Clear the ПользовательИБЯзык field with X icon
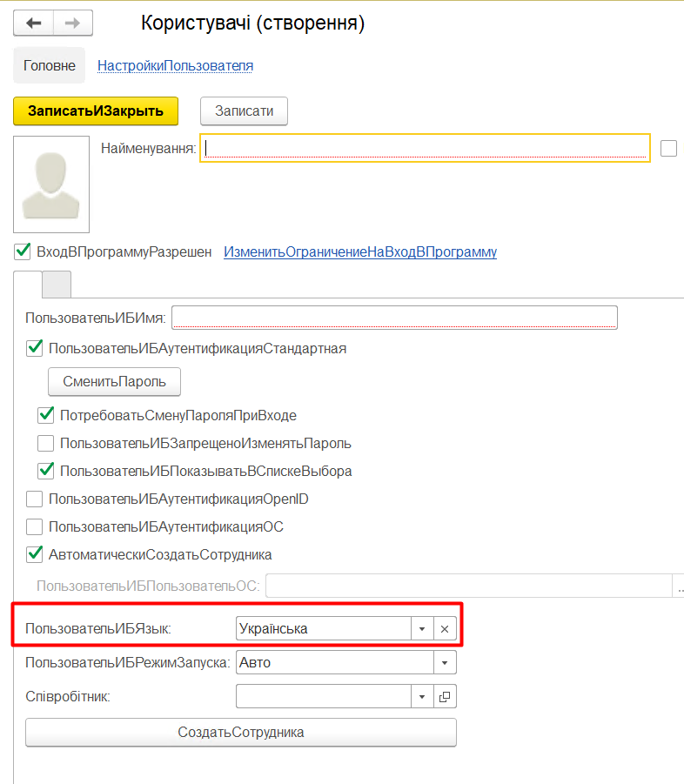Viewport: 684px width, 784px height. tap(445, 628)
